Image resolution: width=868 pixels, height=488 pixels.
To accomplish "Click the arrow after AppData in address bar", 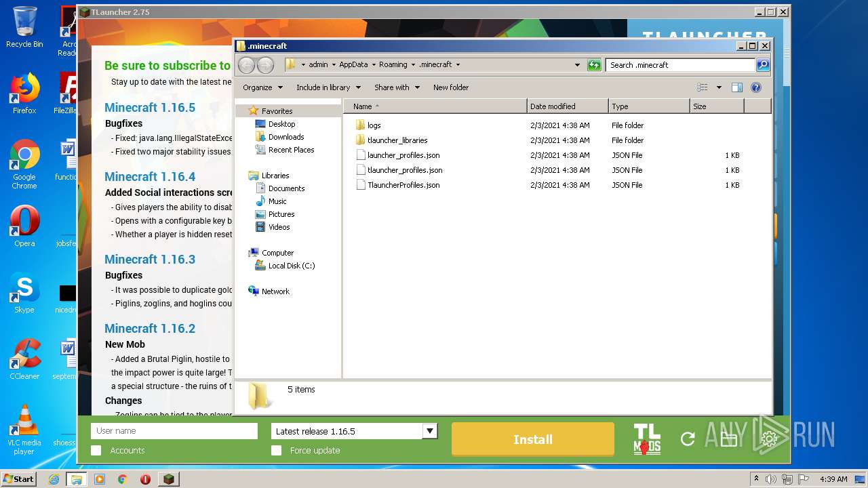I will pos(373,65).
